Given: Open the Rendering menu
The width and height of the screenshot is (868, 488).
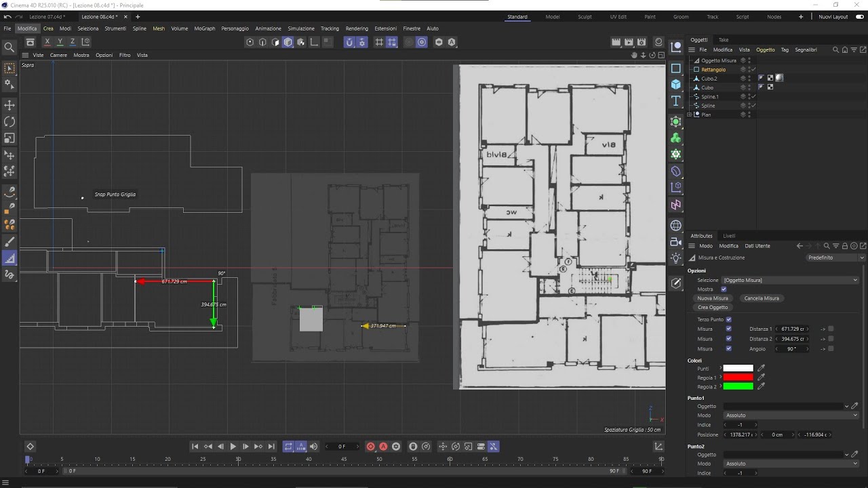Looking at the screenshot, I should coord(357,28).
